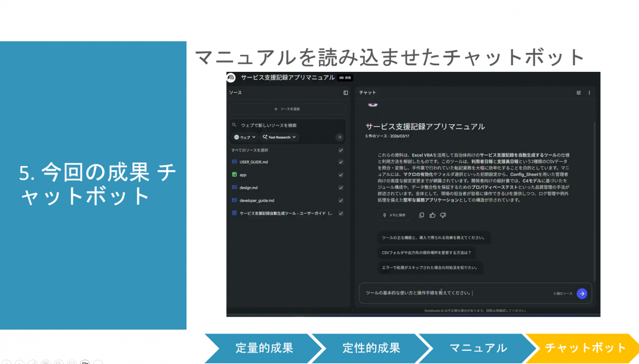This screenshot has width=639, height=364.
Task: Copy the summary with the copy icon
Action: pyautogui.click(x=421, y=215)
